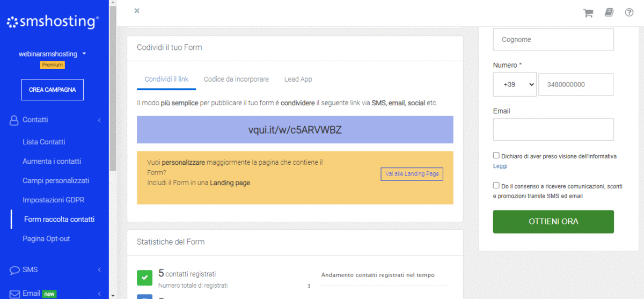The image size is (644, 299).
Task: Click '5 contatti registrati' text
Action: pos(187,274)
